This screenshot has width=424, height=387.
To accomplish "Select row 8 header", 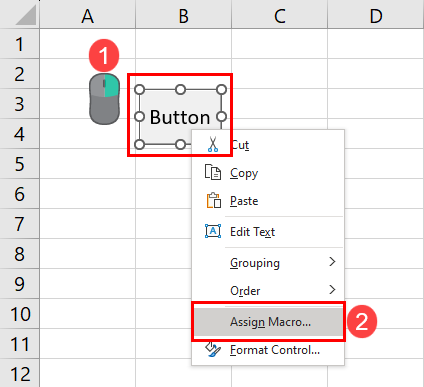I will (x=19, y=254).
